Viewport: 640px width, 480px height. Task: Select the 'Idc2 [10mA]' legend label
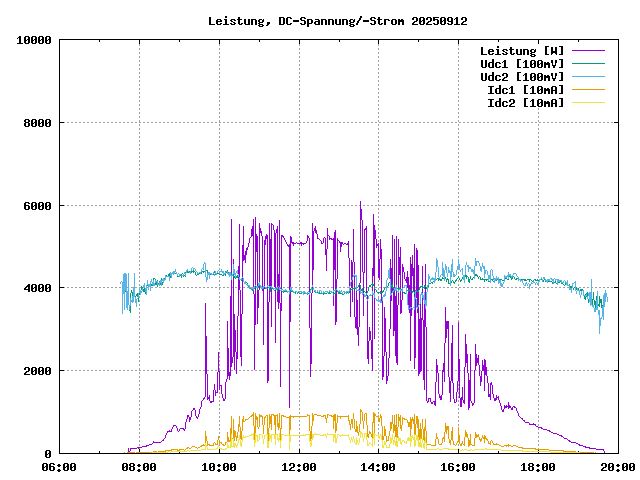tap(524, 103)
